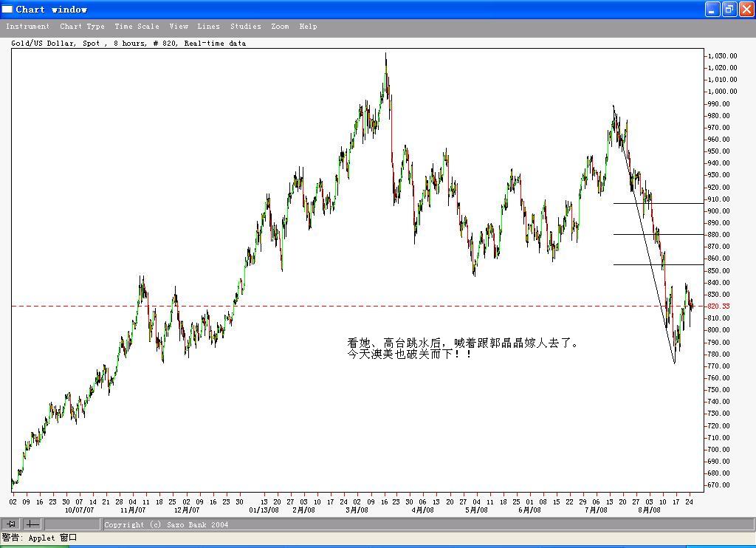Click the 950.00 price axis label

click(x=718, y=151)
